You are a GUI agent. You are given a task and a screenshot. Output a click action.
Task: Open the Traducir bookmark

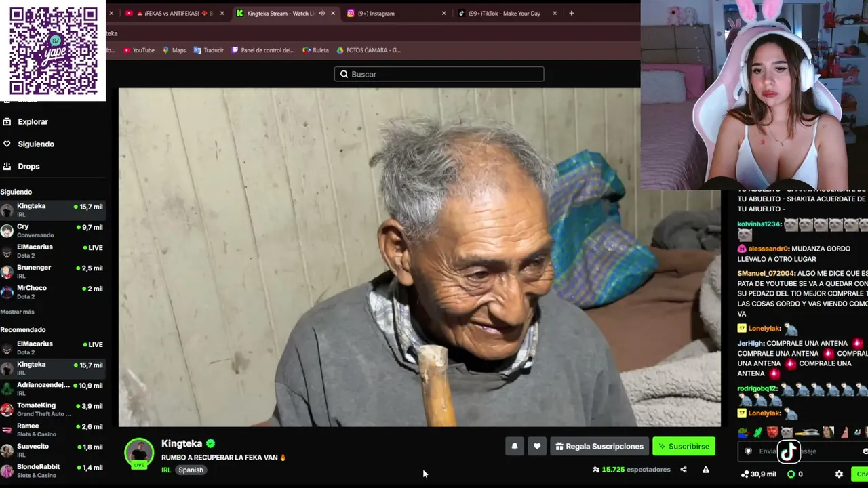(x=209, y=50)
